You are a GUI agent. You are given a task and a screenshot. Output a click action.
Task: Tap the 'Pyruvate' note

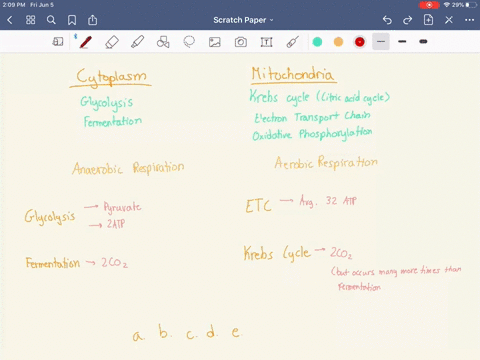pos(122,207)
